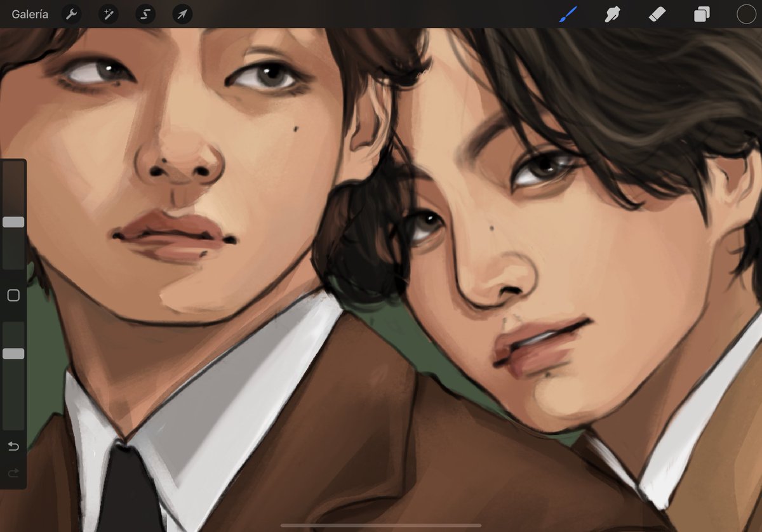Activate the Selection S-shaped tool
Image resolution: width=762 pixels, height=532 pixels.
pos(145,15)
